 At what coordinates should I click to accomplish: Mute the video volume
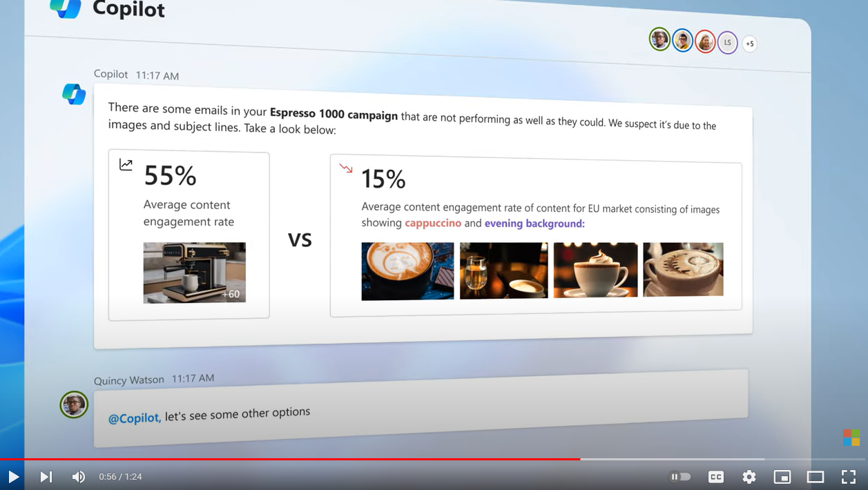point(79,477)
